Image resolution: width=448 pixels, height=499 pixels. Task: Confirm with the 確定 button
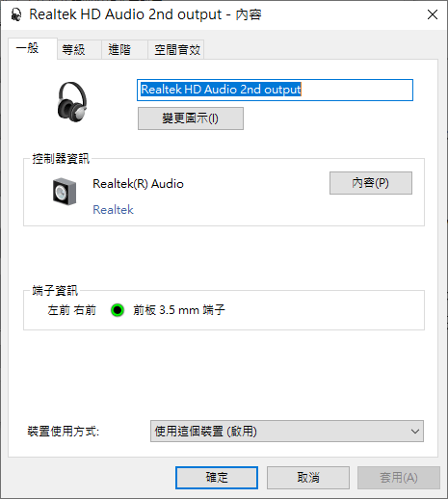coord(217,478)
